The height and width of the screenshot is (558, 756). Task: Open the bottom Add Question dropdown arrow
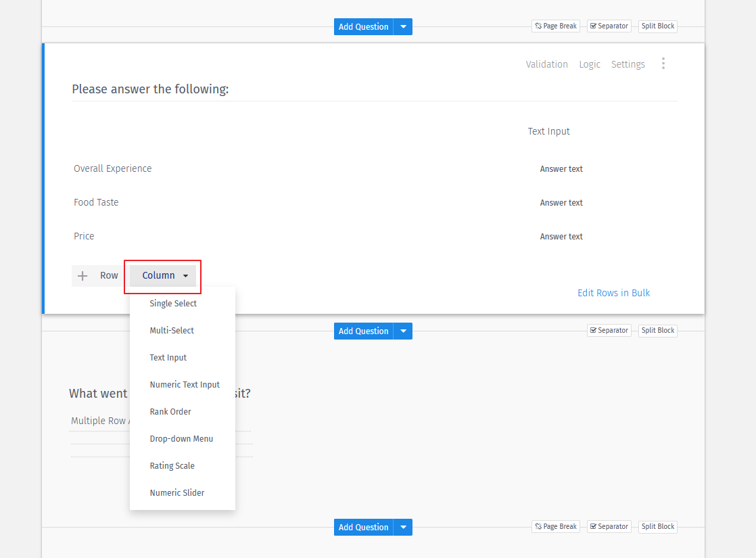pos(403,527)
